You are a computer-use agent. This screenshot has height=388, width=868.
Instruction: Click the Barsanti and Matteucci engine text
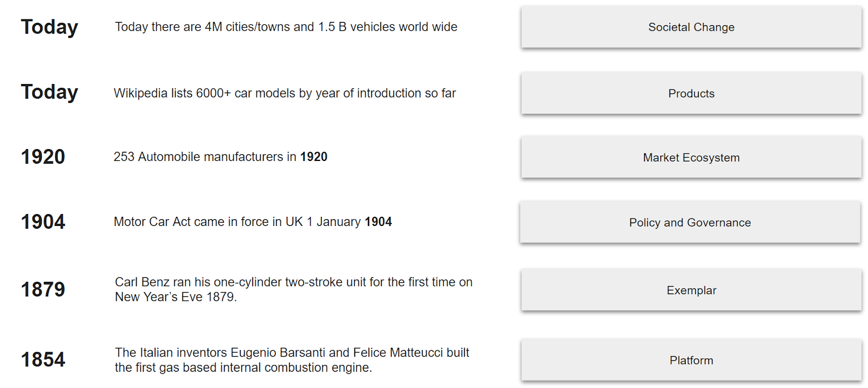292,360
